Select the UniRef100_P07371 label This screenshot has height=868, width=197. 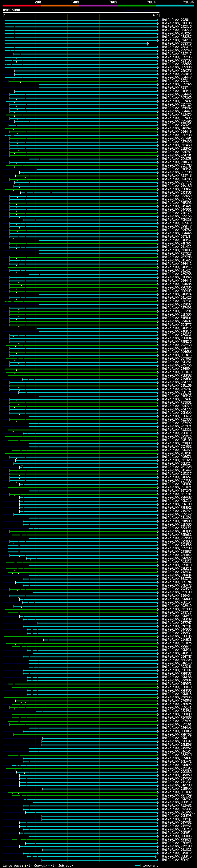(x=176, y=426)
